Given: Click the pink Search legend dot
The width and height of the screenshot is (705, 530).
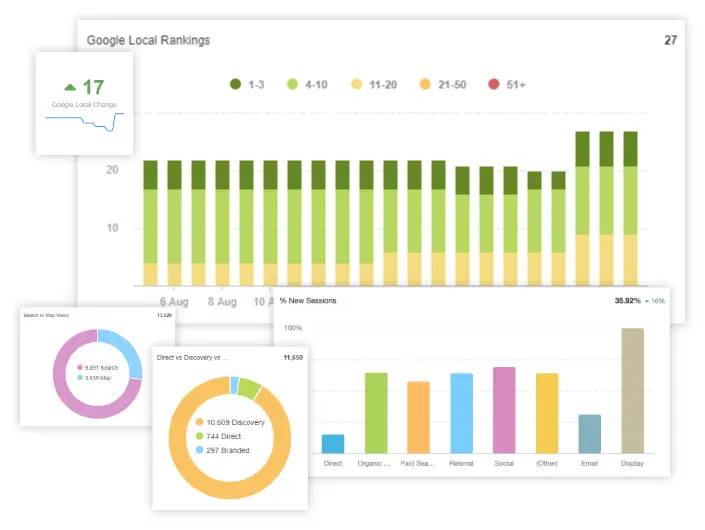Looking at the screenshot, I should 79,367.
